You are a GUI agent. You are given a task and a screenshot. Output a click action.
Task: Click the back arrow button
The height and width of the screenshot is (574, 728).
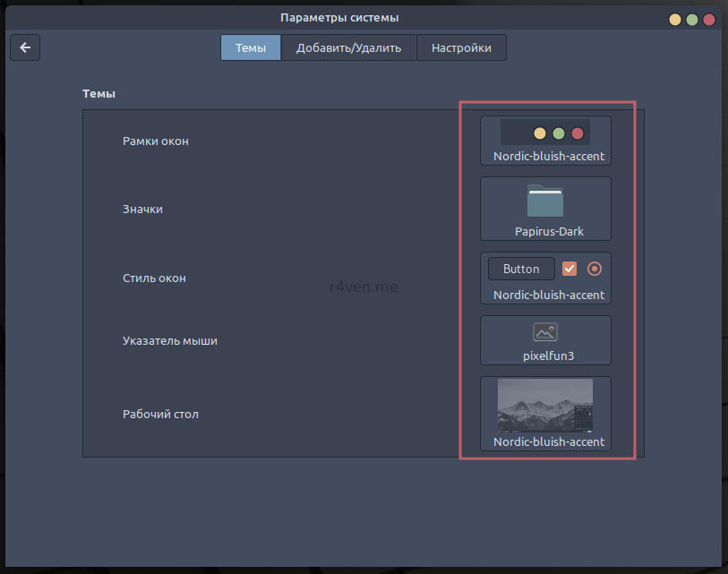coord(25,47)
